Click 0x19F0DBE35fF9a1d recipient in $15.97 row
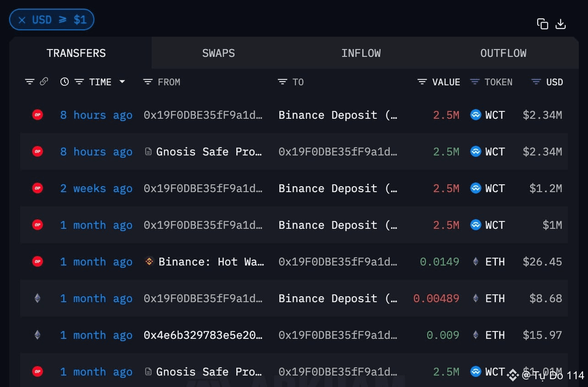 (338, 335)
